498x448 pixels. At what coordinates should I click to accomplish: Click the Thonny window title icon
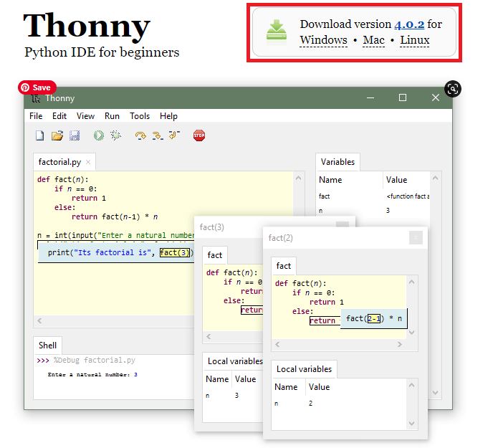click(36, 98)
